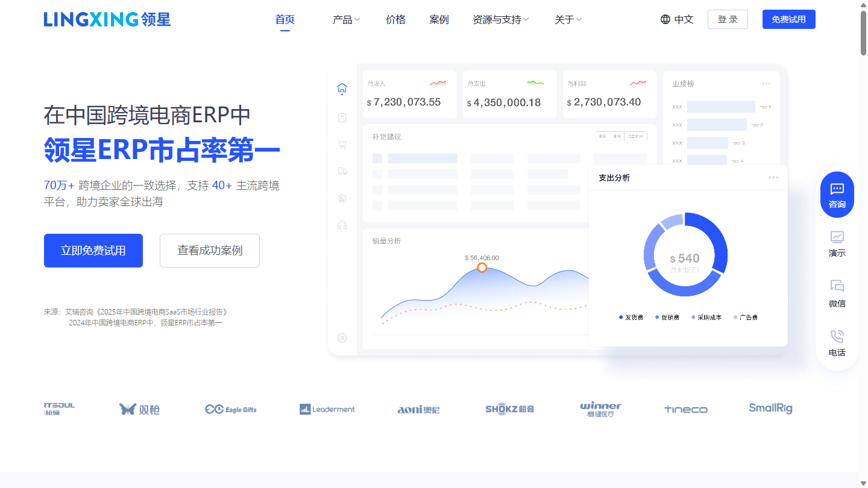868x488 pixels.
Task: Click the delivery truck icon in dashboard sidebar
Action: pos(342,171)
